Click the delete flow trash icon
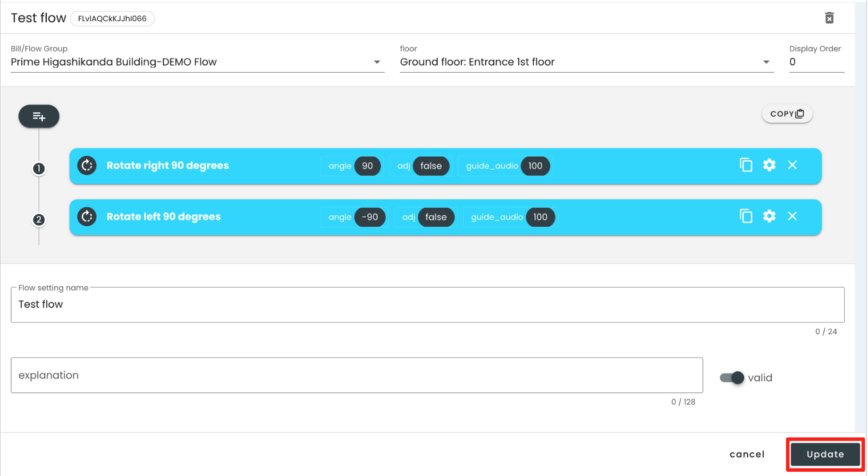The width and height of the screenshot is (868, 476). 829,18
